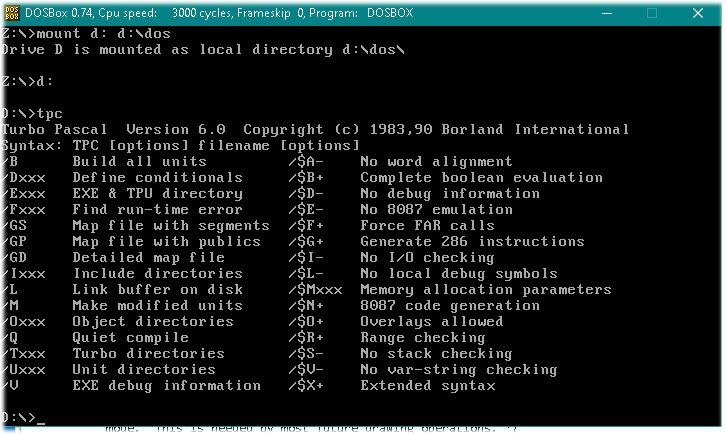Viewport: 726px width, 434px height.
Task: Click 'Make modified units' text
Action: point(157,305)
